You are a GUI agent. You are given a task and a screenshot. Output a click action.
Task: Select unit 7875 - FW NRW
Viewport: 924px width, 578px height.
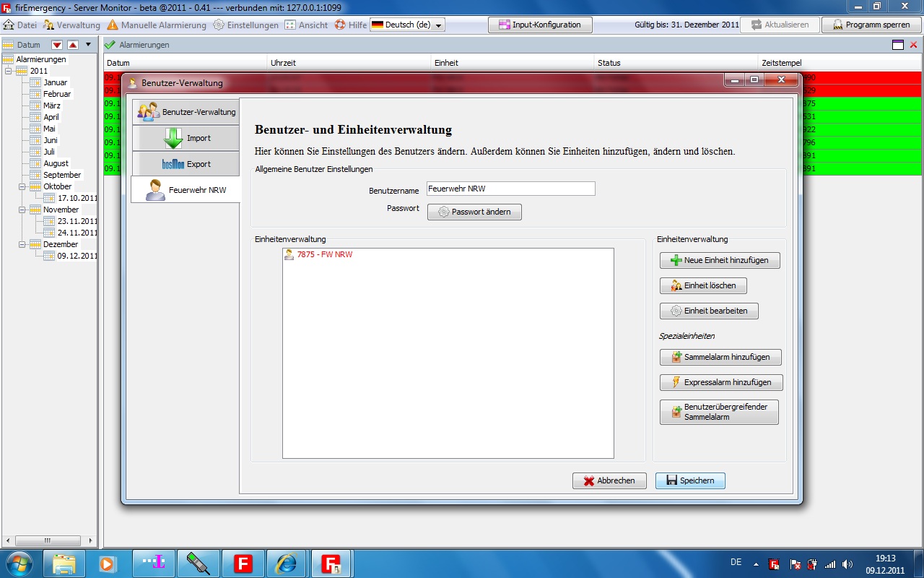coord(324,255)
